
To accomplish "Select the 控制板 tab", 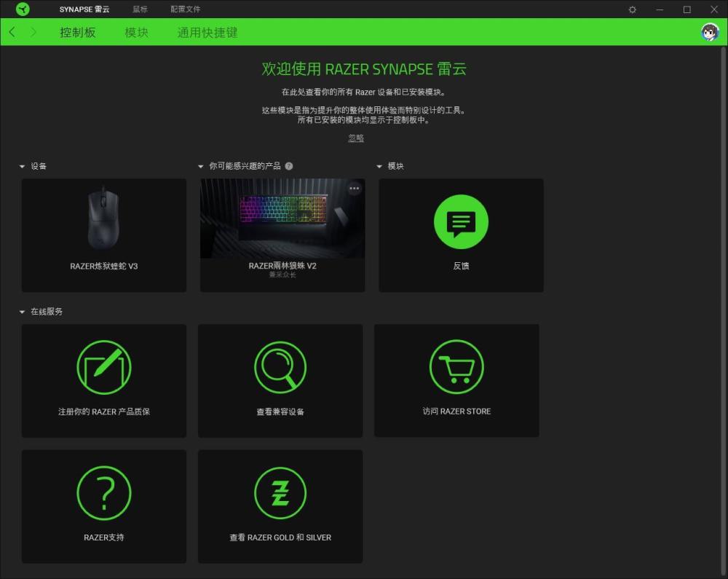I will click(x=78, y=33).
